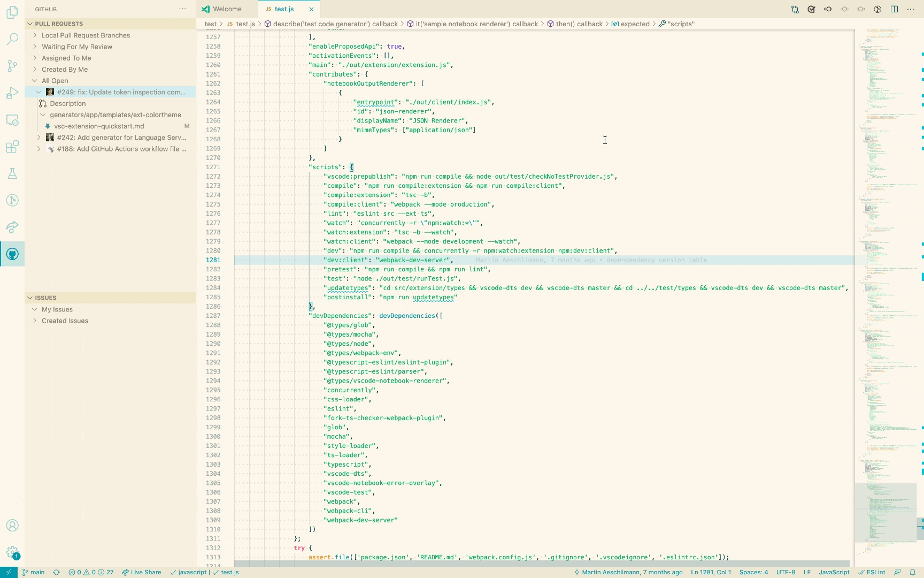Viewport: 924px width, 578px height.
Task: Click the Synchronize Changes icon in status bar
Action: 56,572
